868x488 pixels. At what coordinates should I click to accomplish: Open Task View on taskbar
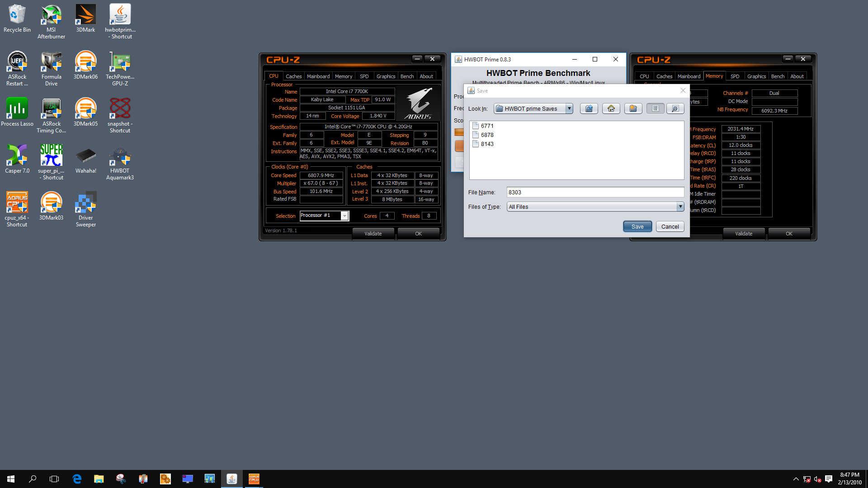pyautogui.click(x=54, y=479)
